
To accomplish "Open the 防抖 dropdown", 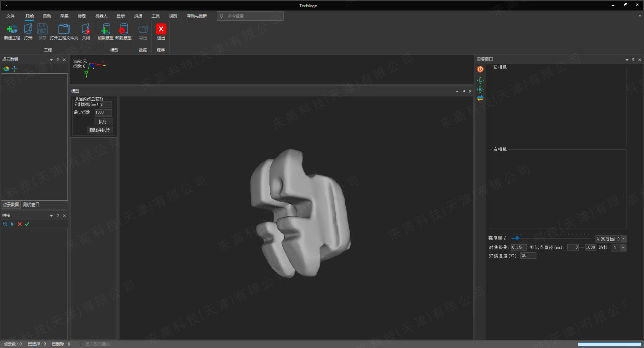I will [624, 248].
